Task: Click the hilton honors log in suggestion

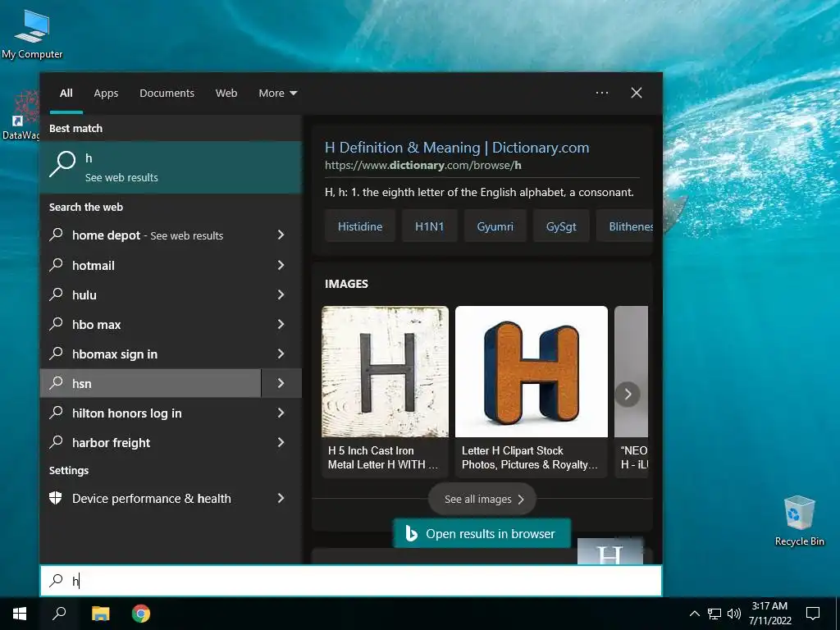Action: (151, 413)
